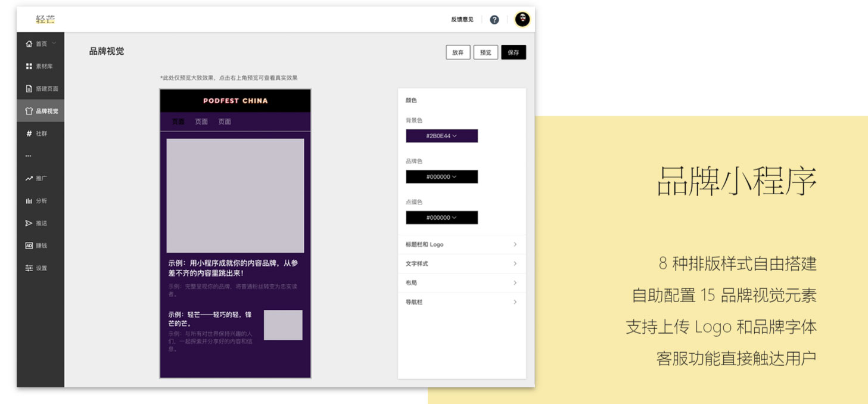Open the 品牌色 brand color dropdown

click(441, 177)
